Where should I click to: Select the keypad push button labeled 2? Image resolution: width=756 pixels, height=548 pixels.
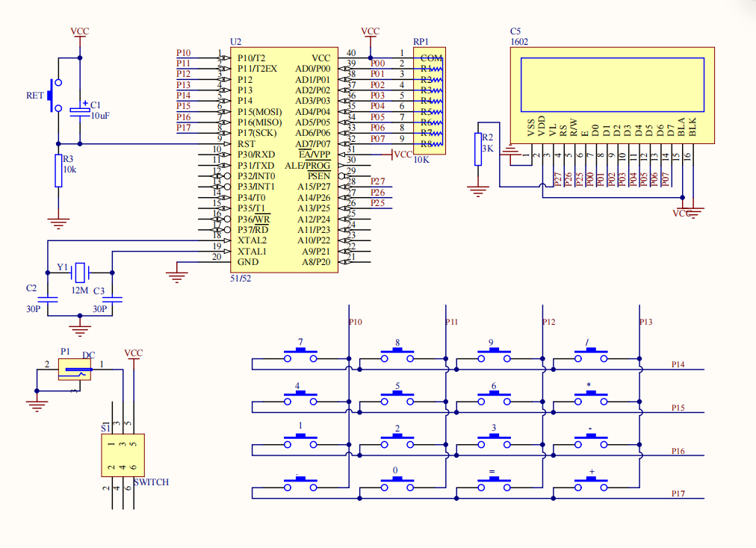397,441
